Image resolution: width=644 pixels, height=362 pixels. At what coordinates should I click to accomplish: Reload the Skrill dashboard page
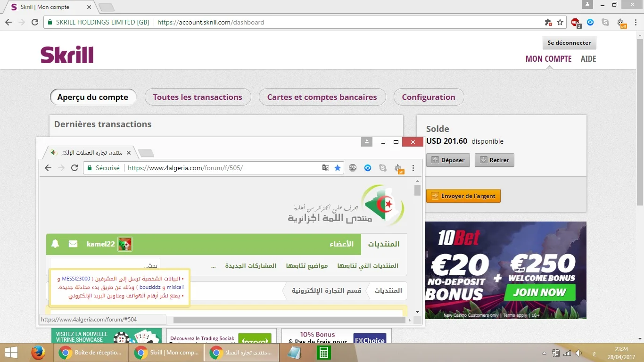pos(35,22)
